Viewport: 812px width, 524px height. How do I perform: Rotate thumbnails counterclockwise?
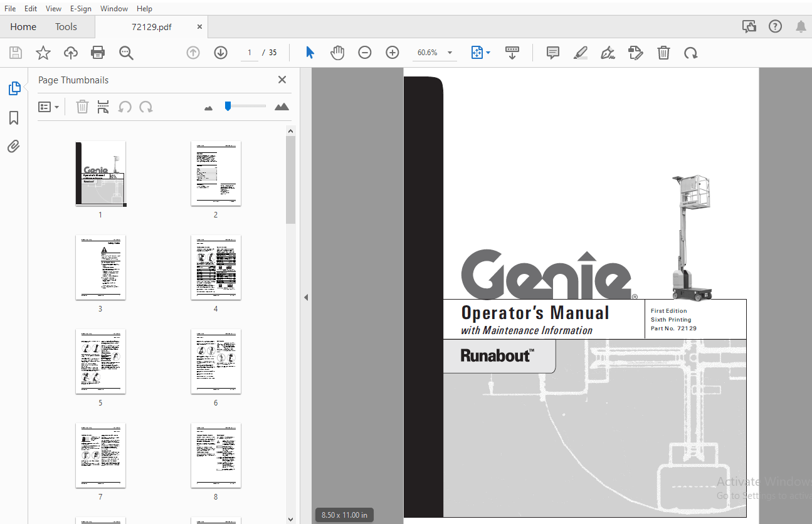click(x=125, y=107)
